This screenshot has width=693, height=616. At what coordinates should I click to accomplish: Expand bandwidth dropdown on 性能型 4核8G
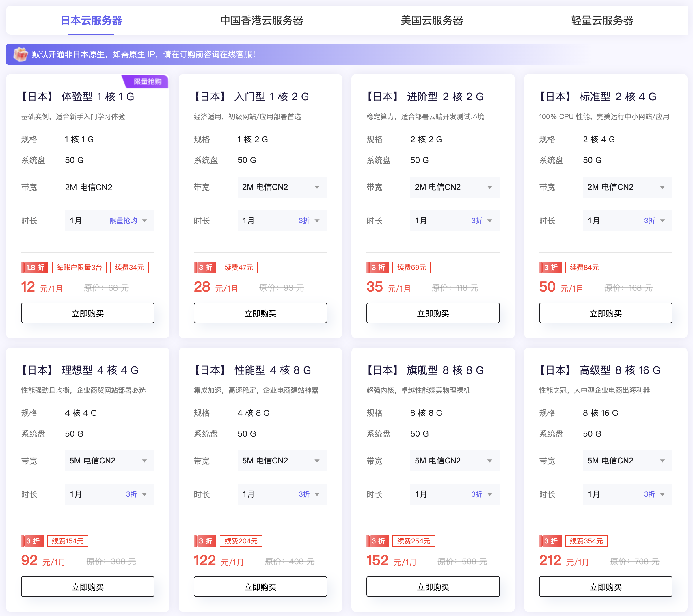[282, 460]
